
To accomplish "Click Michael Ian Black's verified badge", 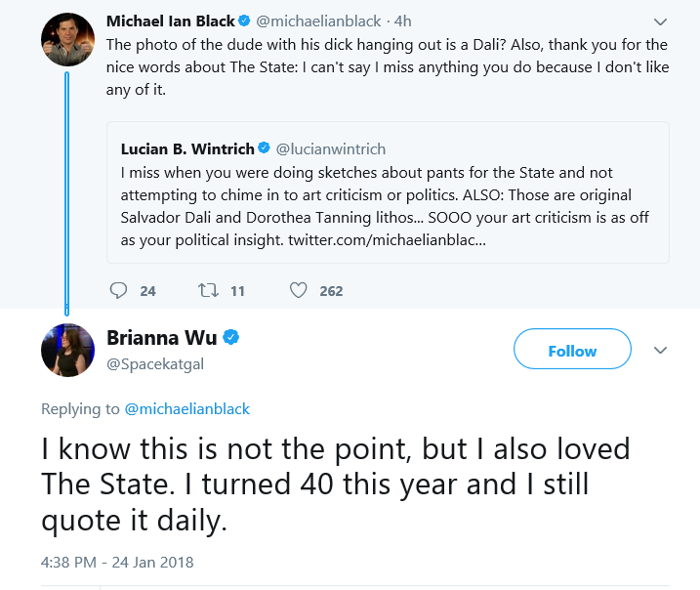I will (244, 21).
